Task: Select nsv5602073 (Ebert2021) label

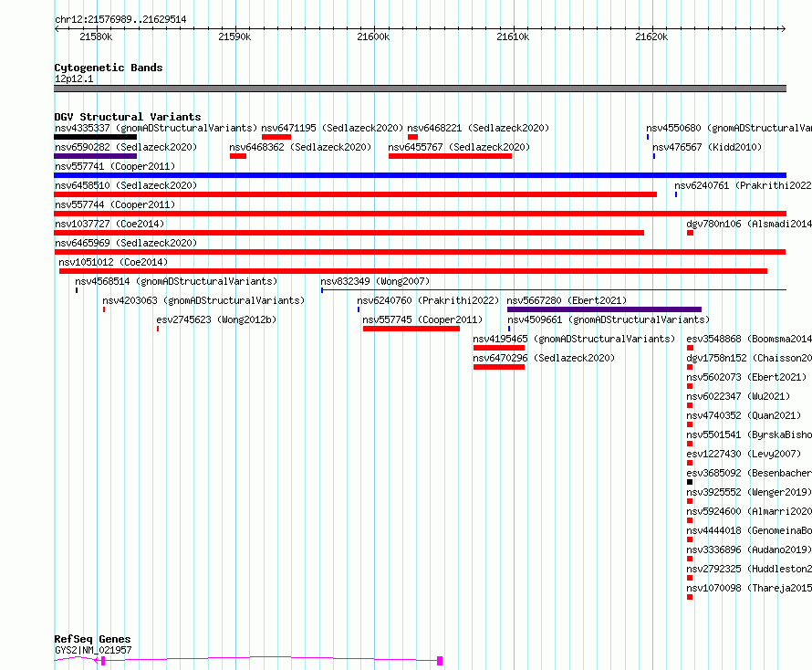Action: tap(746, 377)
